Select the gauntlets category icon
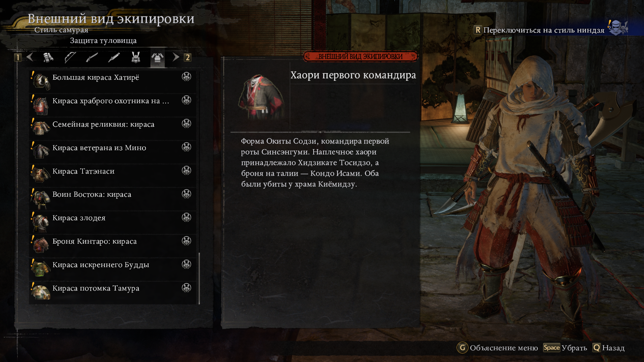The image size is (644, 362). click(x=48, y=58)
